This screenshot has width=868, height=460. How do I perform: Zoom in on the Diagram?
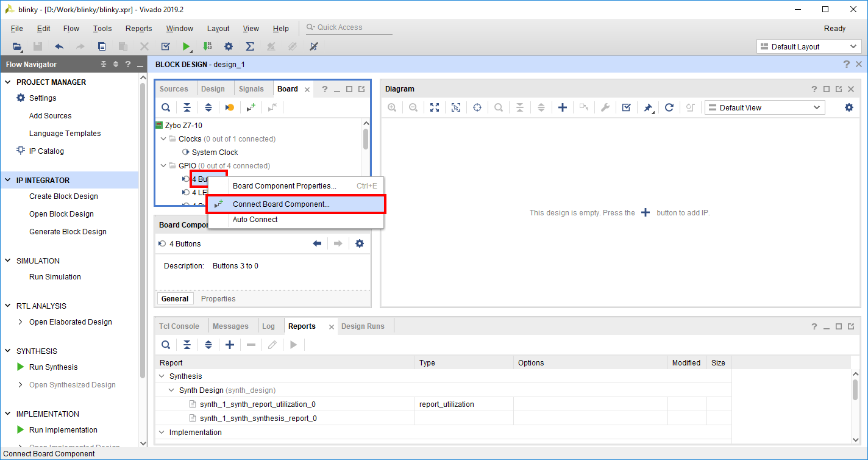tap(392, 107)
